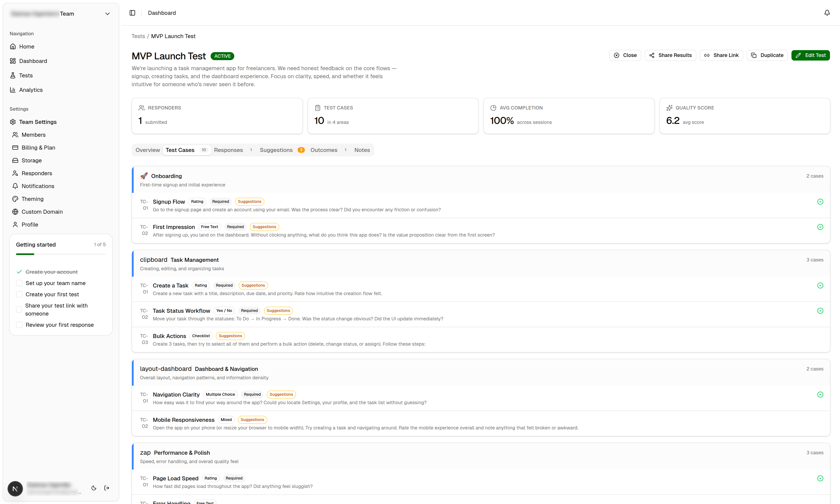The image size is (840, 504).
Task: Check off Set up your team name
Action: click(x=19, y=283)
